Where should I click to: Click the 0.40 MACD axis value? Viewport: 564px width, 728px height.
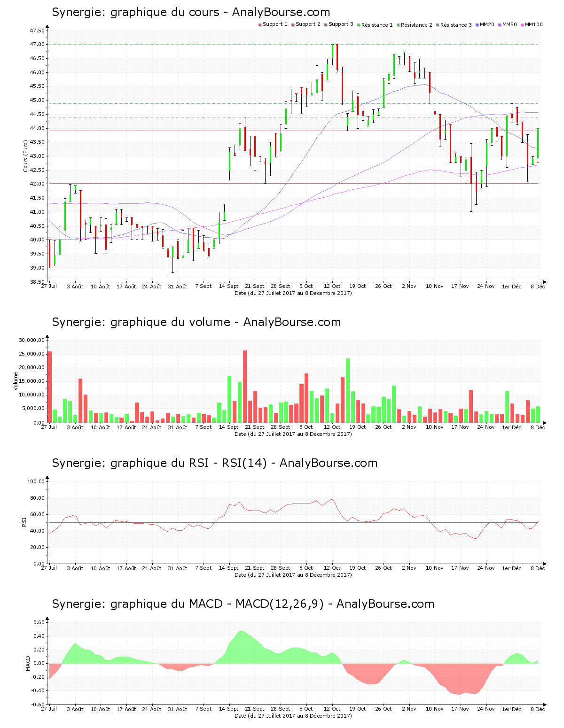point(39,636)
